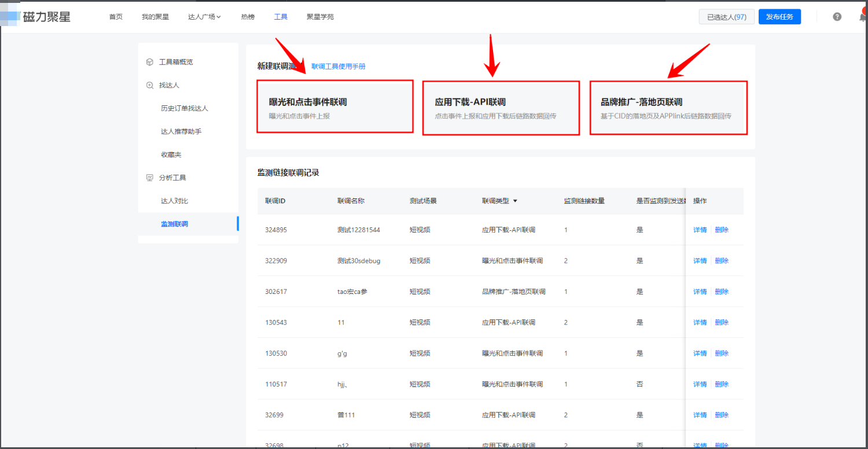Click 删除 for record 130530

pyautogui.click(x=722, y=354)
